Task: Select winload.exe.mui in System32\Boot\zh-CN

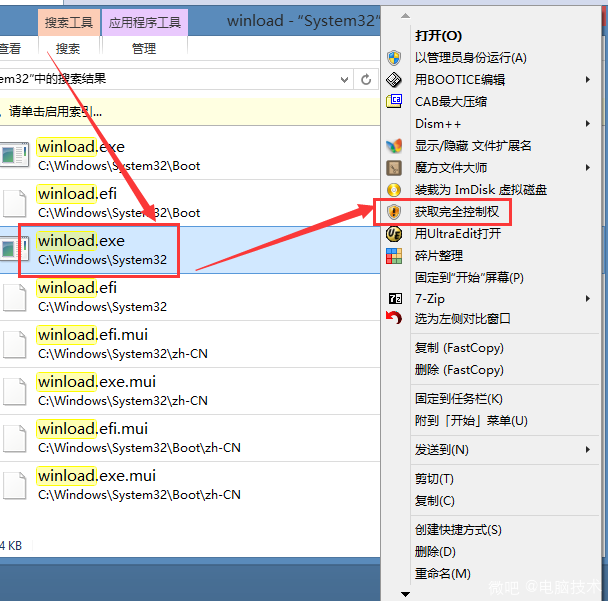Action: pyautogui.click(x=190, y=485)
